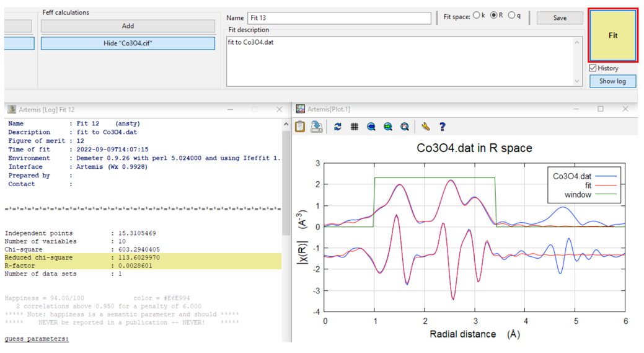Replot using the refresh arrows icon
This screenshot has height=353, width=644.
338,127
